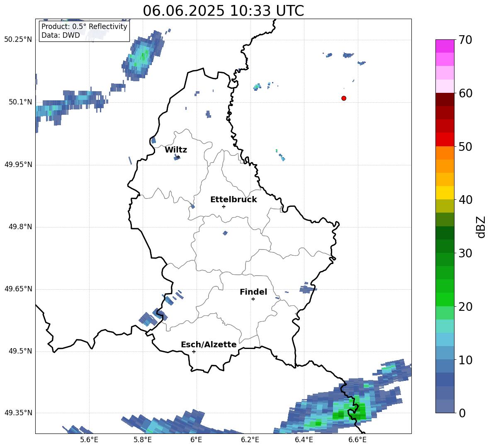Click the 40 colorbar tick label
Screen dimensions: 491x448
465,200
